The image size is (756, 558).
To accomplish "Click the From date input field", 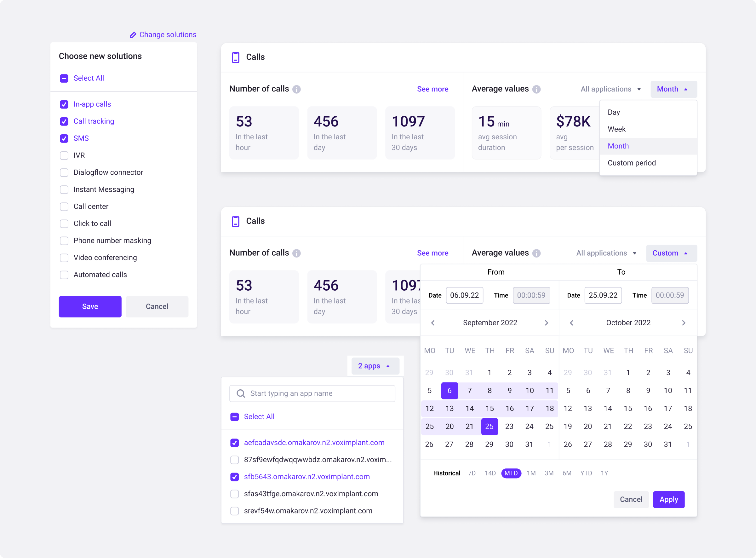I will click(x=464, y=295).
